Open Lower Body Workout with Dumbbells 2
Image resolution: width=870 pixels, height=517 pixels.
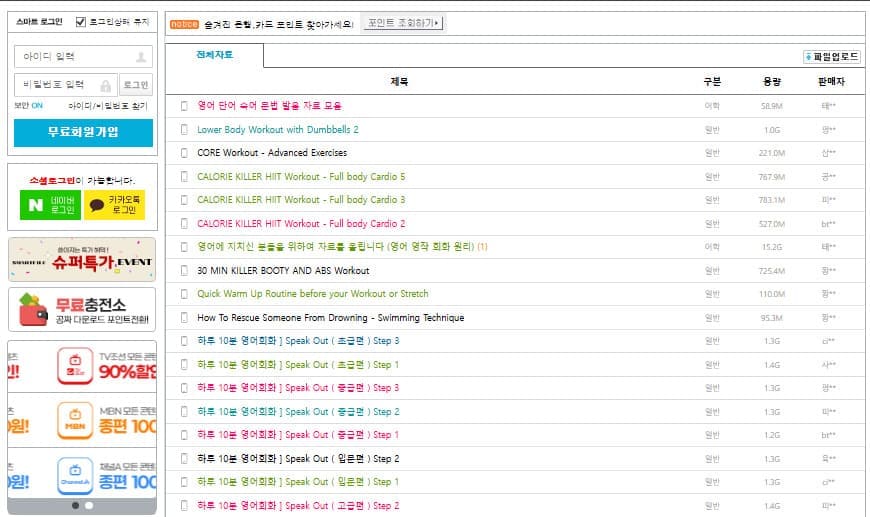point(277,130)
